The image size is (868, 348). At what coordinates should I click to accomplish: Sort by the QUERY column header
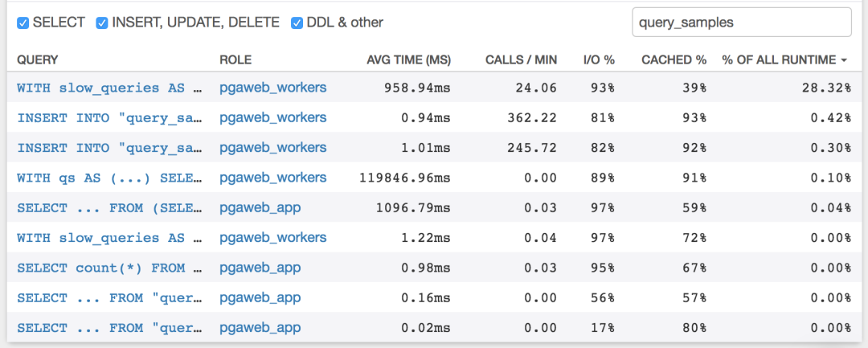(37, 60)
